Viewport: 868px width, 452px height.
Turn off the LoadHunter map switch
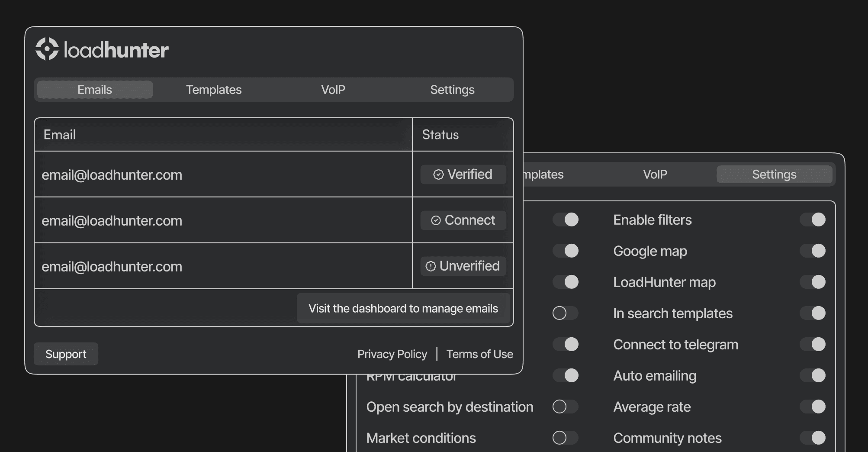click(812, 282)
